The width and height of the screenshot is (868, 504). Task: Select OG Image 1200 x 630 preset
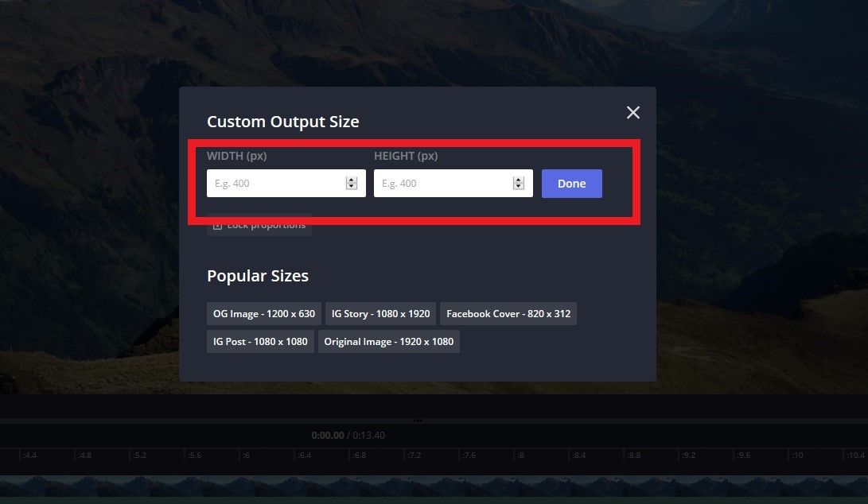click(x=263, y=314)
